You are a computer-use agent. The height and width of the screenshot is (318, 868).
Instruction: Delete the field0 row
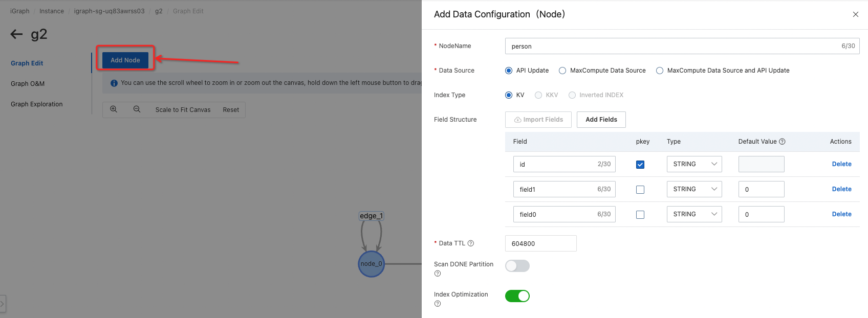[841, 214]
